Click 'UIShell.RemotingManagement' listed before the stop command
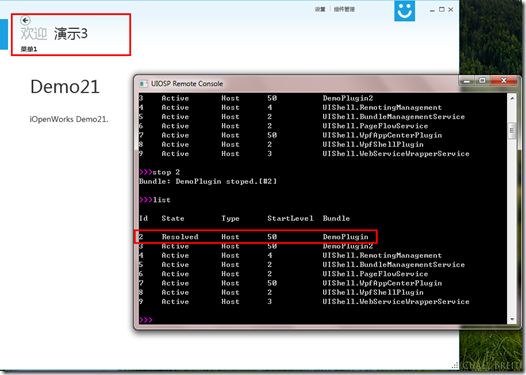 [382, 107]
